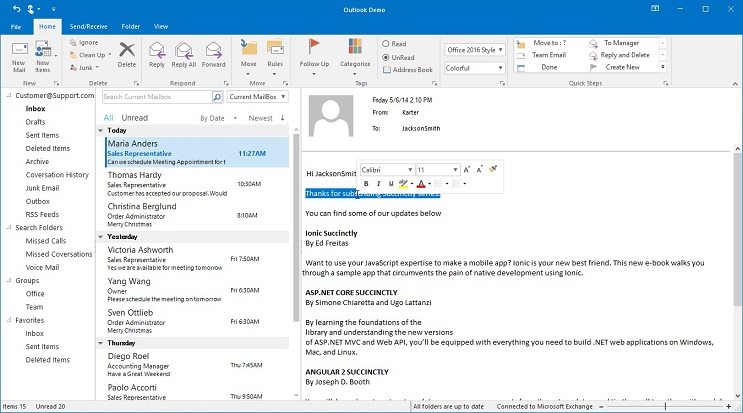This screenshot has height=413, width=743.
Task: Click the text highlight color icon
Action: point(403,183)
